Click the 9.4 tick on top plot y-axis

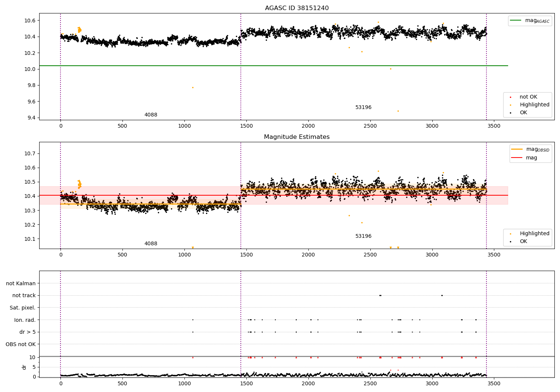click(31, 118)
